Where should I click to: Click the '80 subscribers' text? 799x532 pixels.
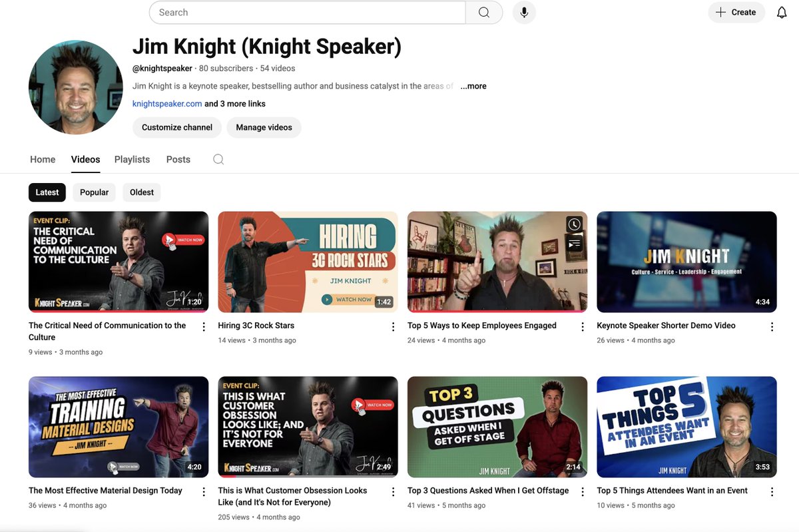(x=226, y=69)
